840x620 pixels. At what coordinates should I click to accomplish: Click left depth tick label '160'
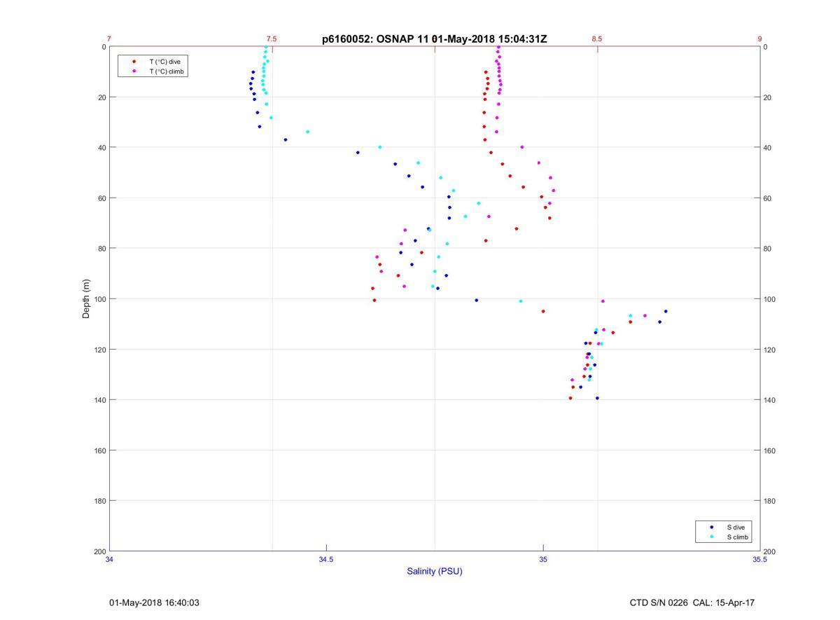click(x=99, y=450)
